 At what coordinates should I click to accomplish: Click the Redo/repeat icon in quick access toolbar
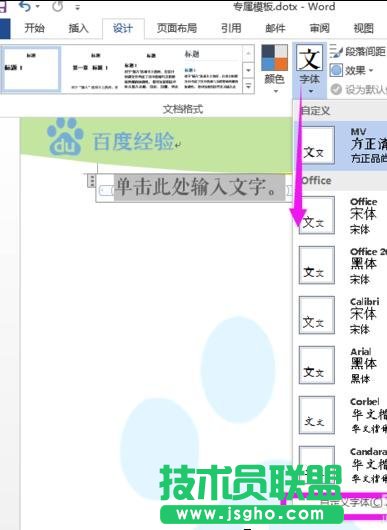click(57, 6)
